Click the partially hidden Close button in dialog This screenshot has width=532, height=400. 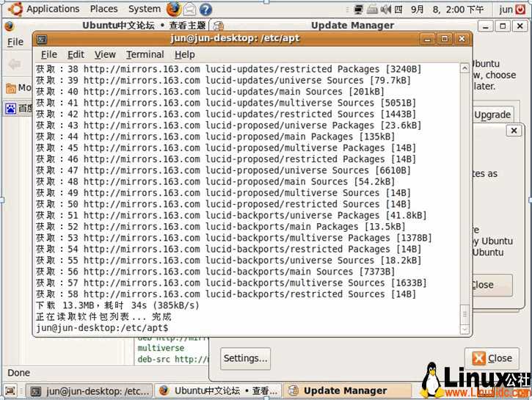click(x=492, y=285)
